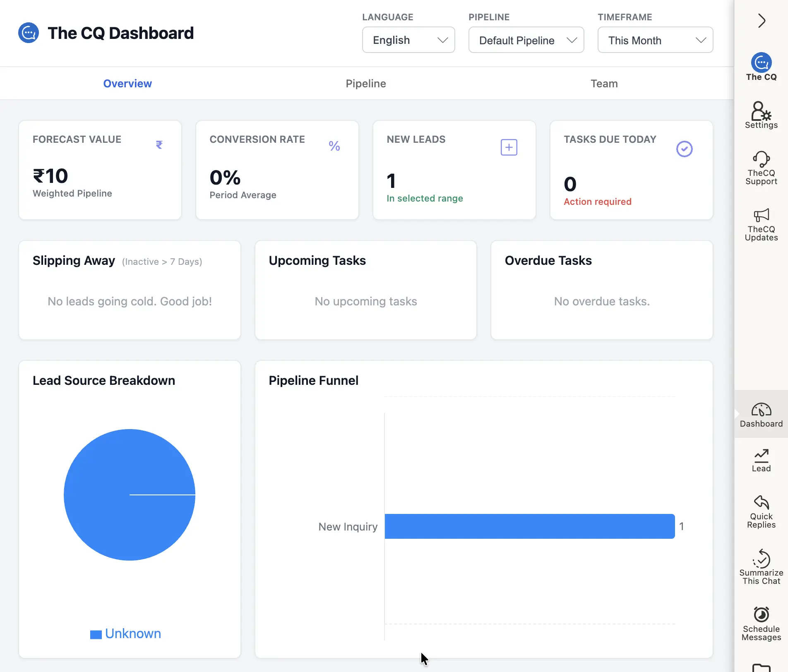Open the Timeframe dropdown
This screenshot has height=672, width=788.
[x=655, y=40]
